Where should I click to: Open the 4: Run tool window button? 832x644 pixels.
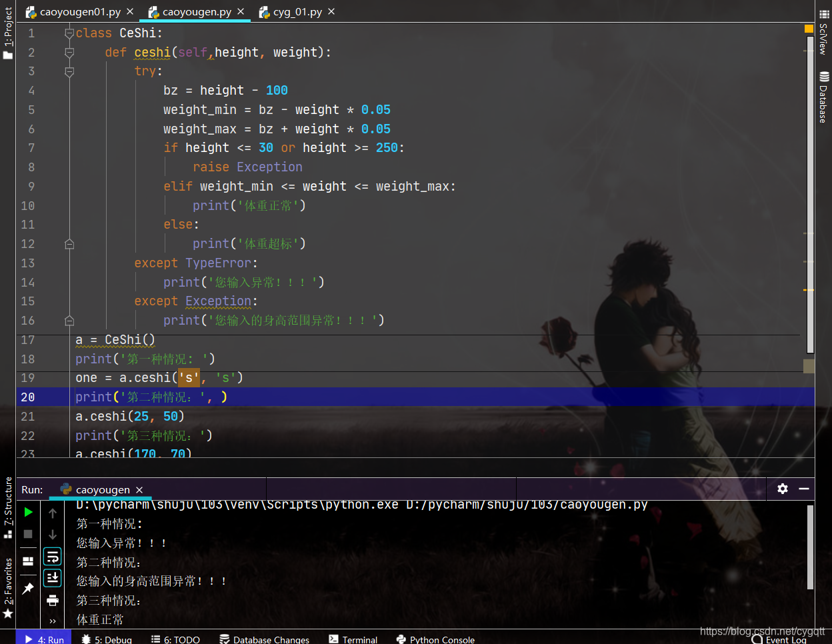(45, 639)
